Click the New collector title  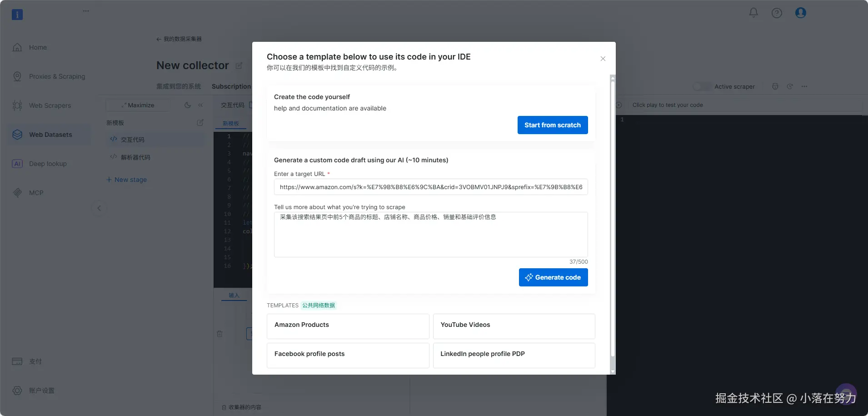pyautogui.click(x=193, y=65)
